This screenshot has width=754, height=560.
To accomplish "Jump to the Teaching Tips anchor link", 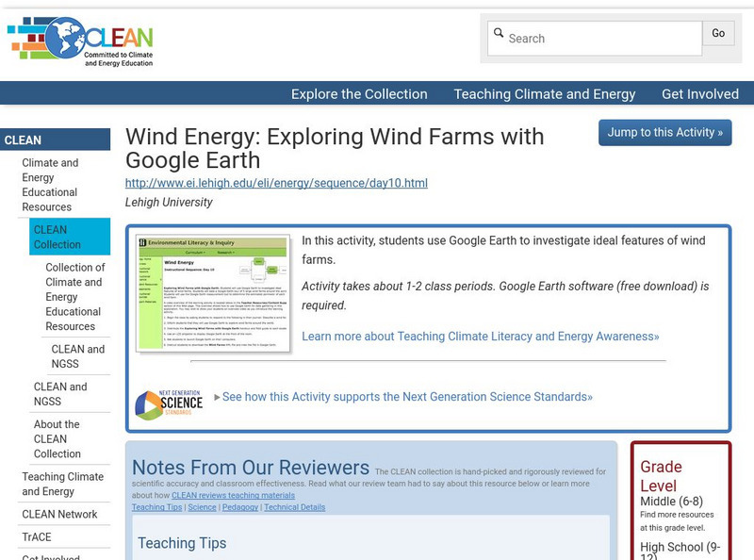I will click(x=156, y=507).
